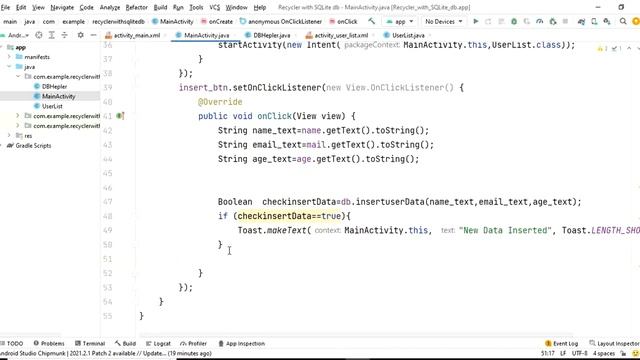
Task: Open the Logcat tool window
Action: click(x=158, y=343)
